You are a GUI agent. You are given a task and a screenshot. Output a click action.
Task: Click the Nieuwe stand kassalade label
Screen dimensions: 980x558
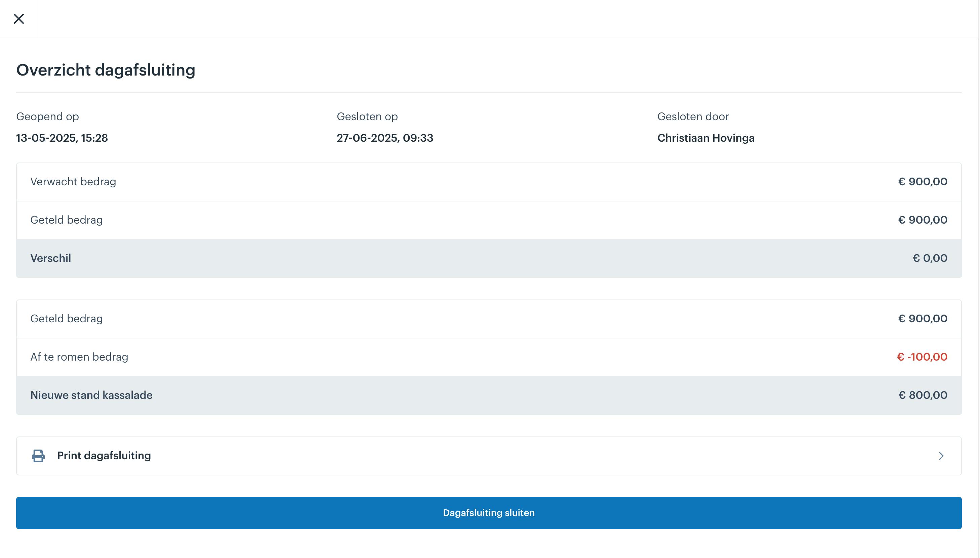coord(91,395)
